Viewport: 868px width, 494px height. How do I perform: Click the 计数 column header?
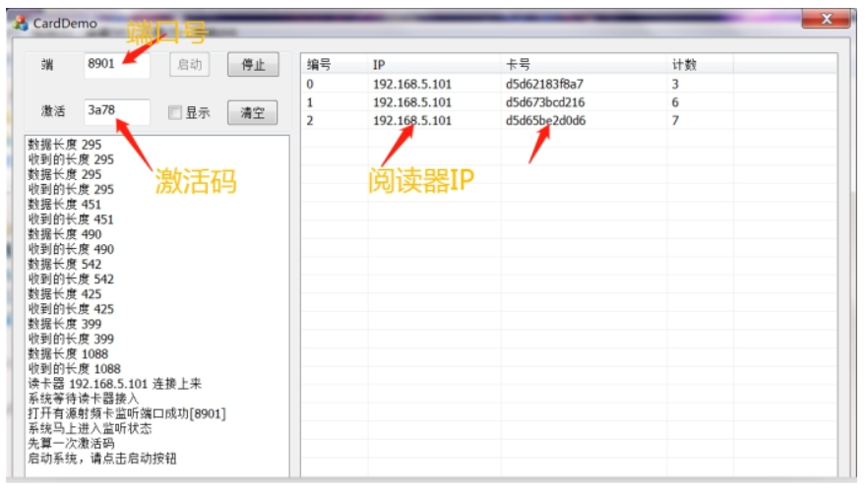click(684, 65)
